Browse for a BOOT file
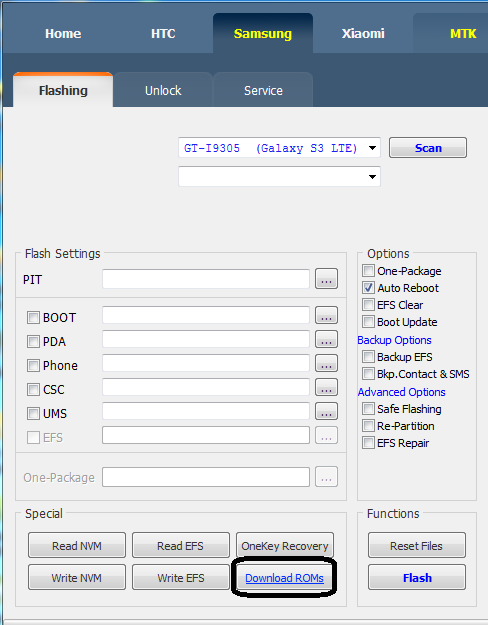The image size is (488, 625). tap(327, 315)
